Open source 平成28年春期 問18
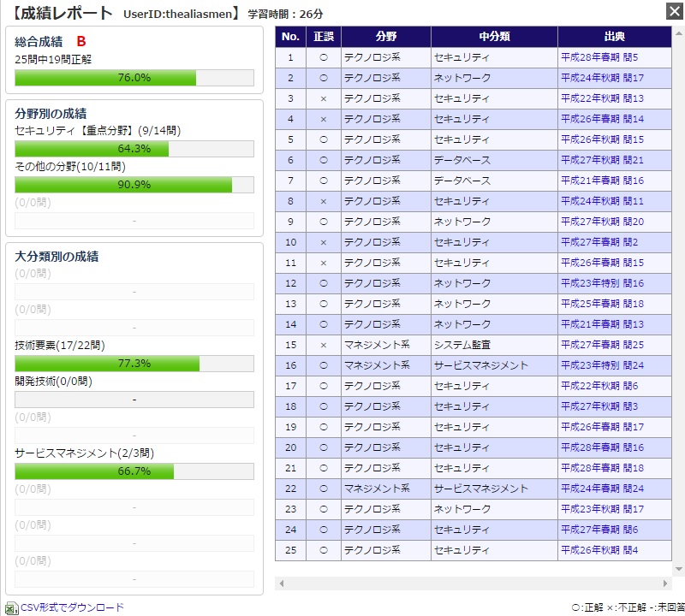This screenshot has height=616, width=685. tap(603, 468)
